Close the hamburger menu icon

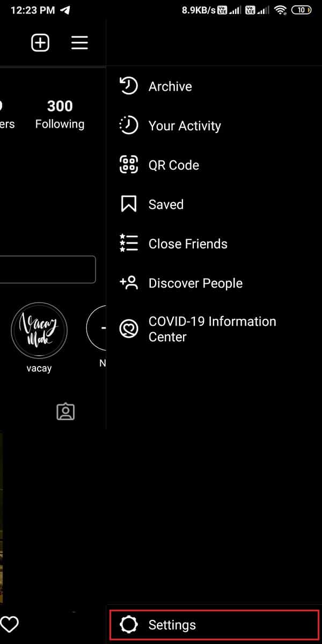tap(79, 43)
